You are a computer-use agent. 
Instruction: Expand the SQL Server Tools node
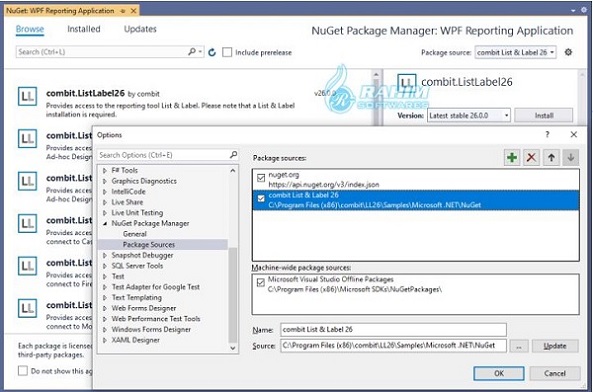click(105, 266)
